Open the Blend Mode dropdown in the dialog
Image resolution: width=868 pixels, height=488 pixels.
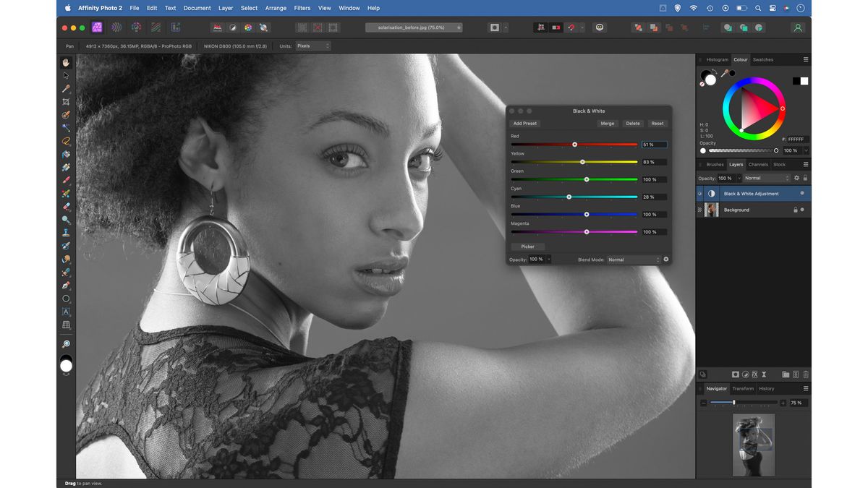click(x=633, y=259)
